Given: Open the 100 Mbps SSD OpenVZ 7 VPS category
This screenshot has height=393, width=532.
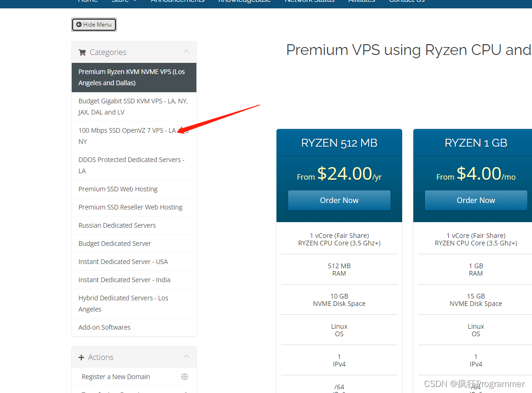Looking at the screenshot, I should (x=130, y=136).
